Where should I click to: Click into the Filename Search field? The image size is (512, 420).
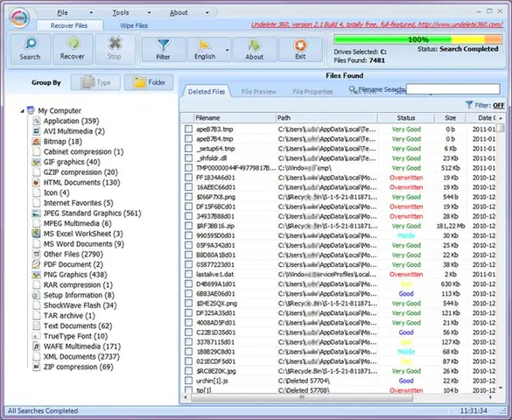click(452, 89)
